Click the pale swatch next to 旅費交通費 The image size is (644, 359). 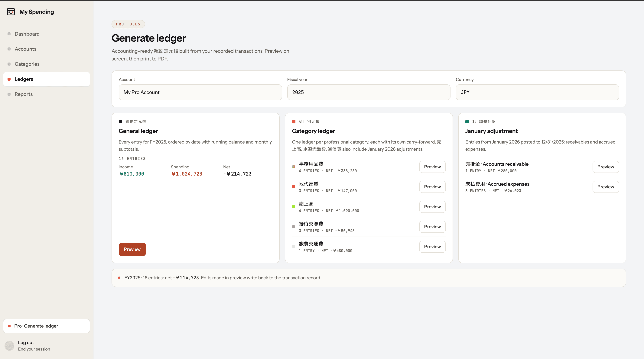pyautogui.click(x=294, y=247)
